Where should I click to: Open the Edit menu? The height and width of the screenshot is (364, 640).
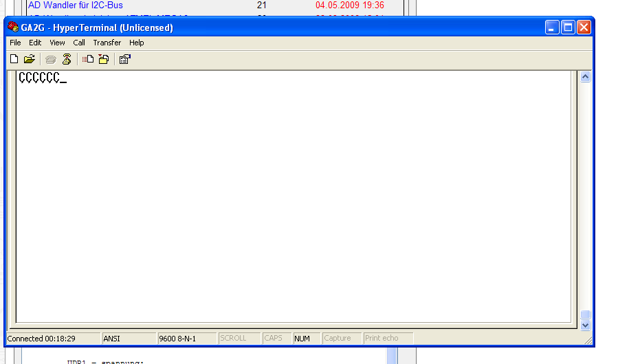(x=35, y=43)
